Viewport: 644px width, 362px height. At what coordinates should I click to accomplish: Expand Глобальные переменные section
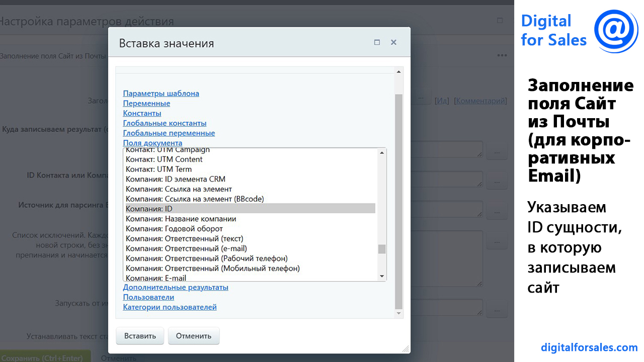169,133
